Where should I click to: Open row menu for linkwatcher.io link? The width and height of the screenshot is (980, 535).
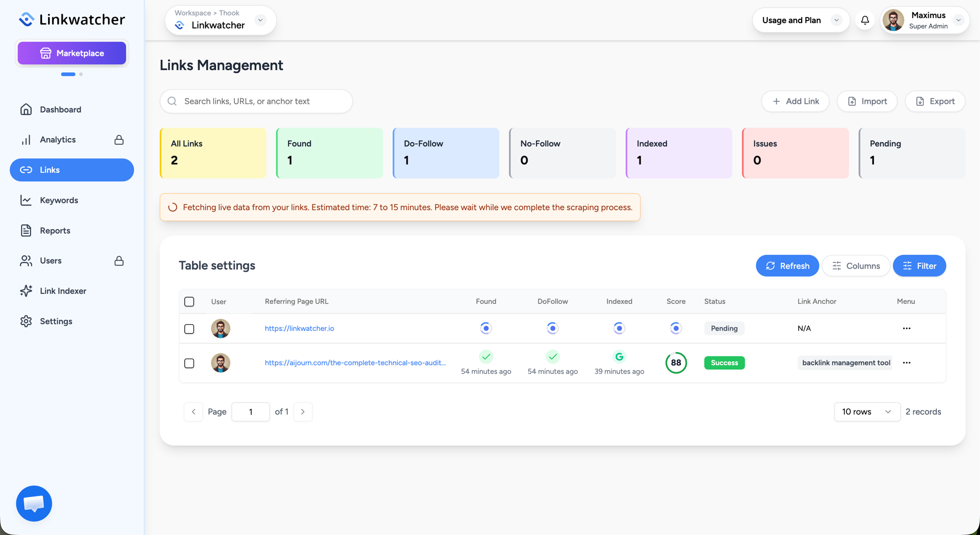(906, 329)
